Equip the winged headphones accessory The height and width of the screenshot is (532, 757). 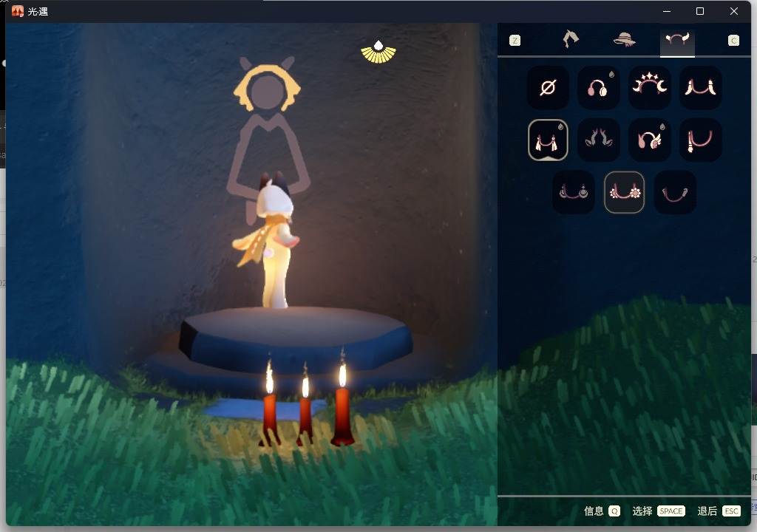pos(650,140)
